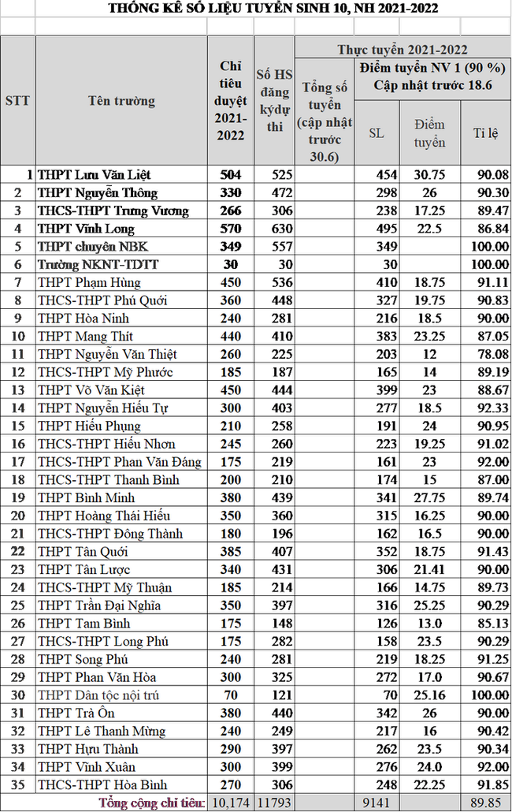Click the "Chỉ tiêu duyệt 2021-2022" header

pos(231,101)
